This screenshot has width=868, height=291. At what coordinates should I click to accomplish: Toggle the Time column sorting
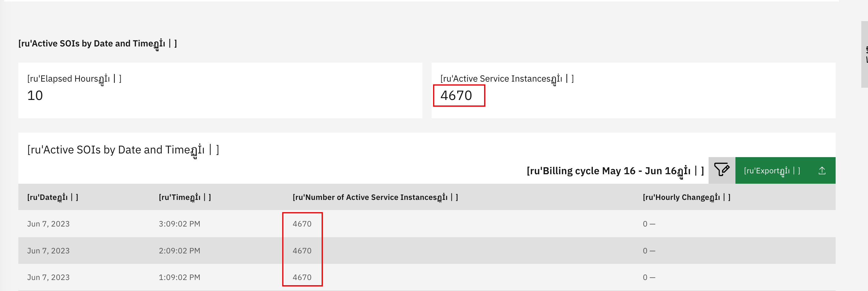[x=185, y=197]
